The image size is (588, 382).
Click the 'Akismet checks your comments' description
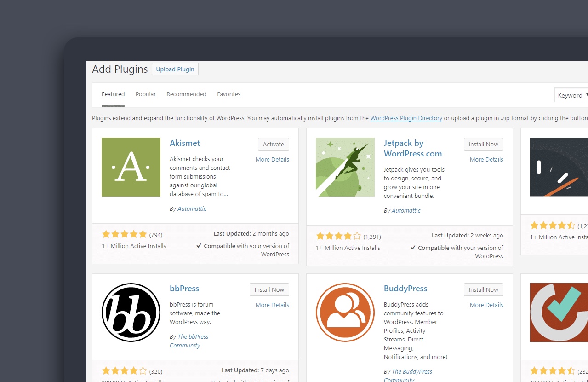(x=200, y=177)
